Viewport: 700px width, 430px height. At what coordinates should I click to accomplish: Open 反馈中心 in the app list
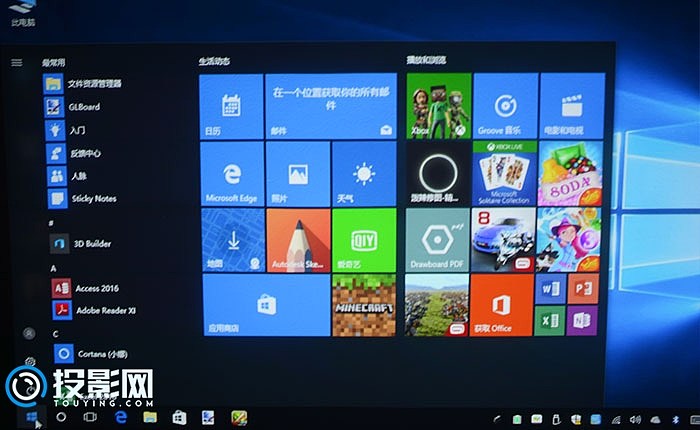click(74, 153)
